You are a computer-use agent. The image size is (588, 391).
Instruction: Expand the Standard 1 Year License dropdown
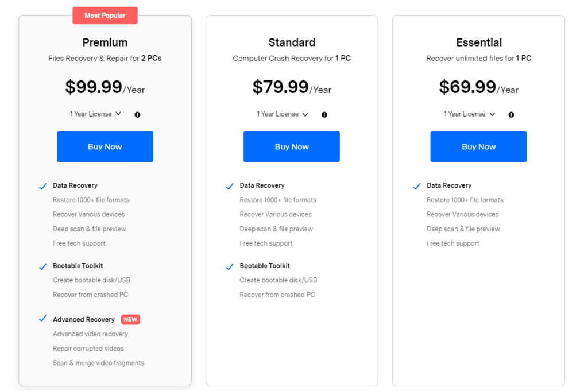(x=282, y=114)
